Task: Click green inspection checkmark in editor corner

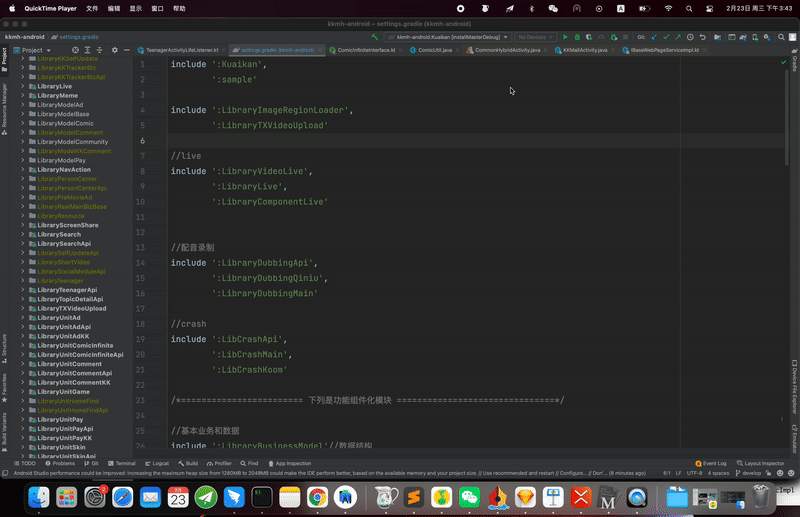Action: [x=784, y=62]
